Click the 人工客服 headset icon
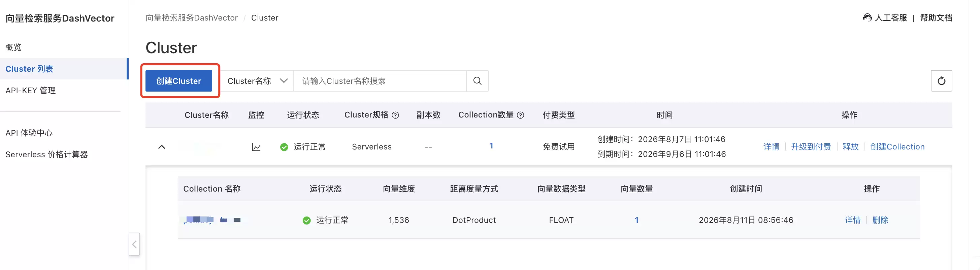 [x=867, y=18]
